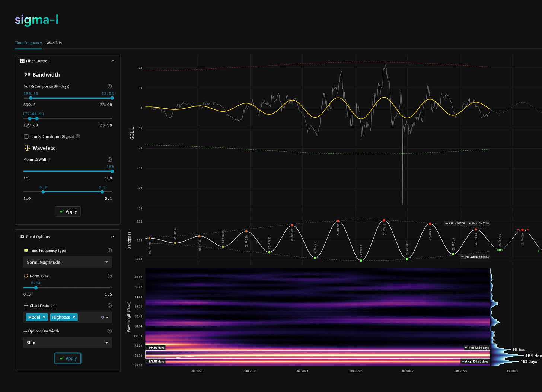This screenshot has height=392, width=542.
Task: Clear all selected Chart Features
Action: click(103, 317)
